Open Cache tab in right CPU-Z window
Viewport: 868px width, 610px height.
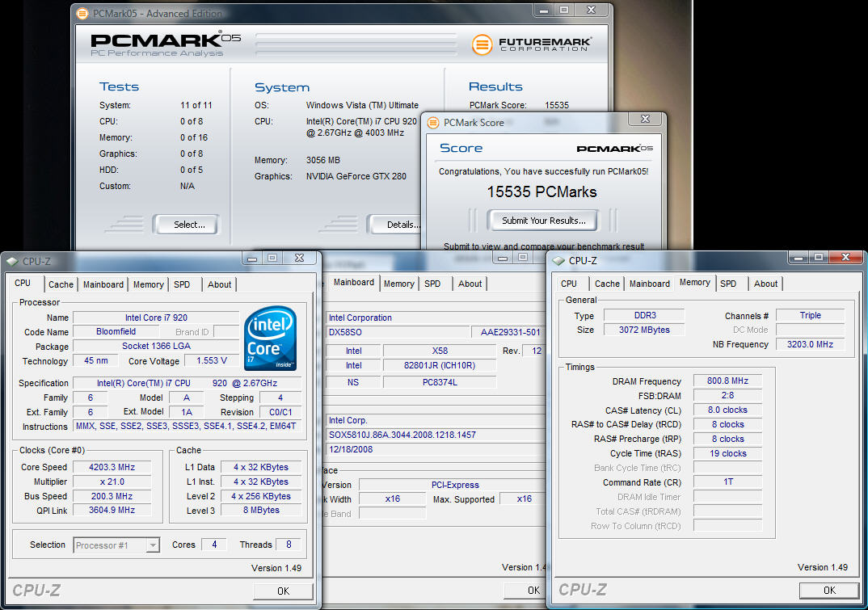(x=607, y=284)
